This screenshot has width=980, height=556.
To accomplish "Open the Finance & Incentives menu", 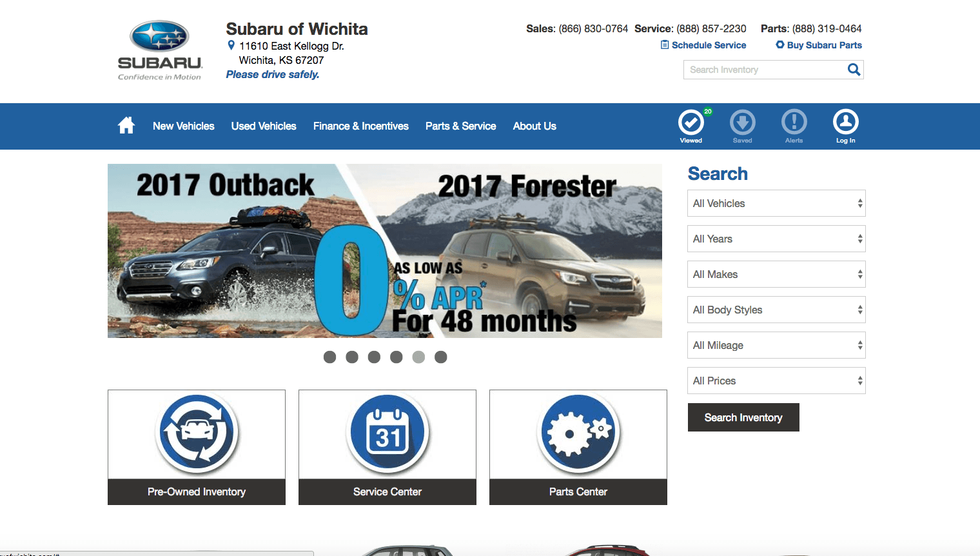I will coord(361,126).
